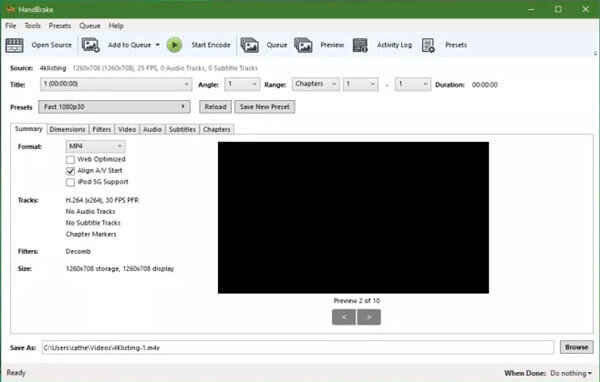Screen dimensions: 600x382
Task: Go to next preview image arrow
Action: [x=369, y=317]
